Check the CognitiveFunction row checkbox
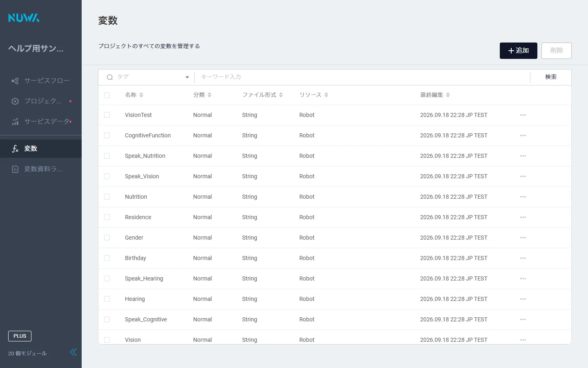 [x=107, y=135]
